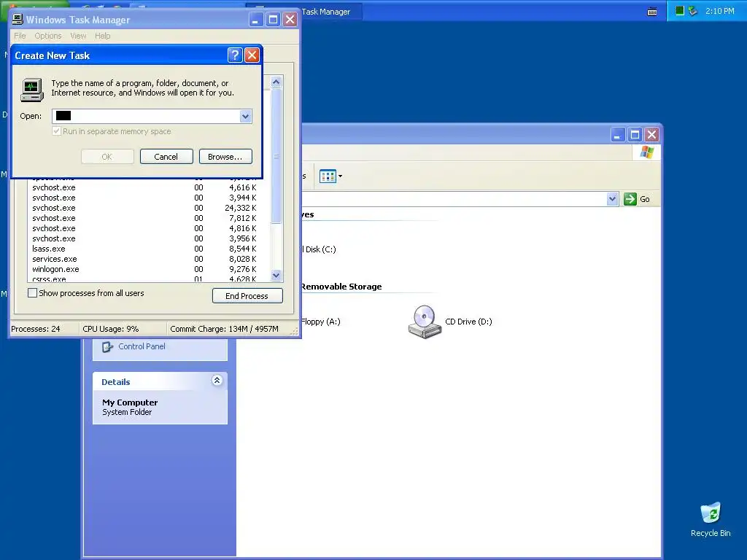Expand the Open combo box dropdown arrow

(x=245, y=116)
